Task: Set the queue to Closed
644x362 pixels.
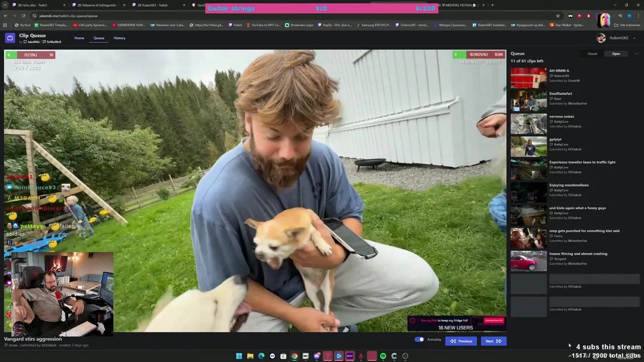Action: (592, 54)
